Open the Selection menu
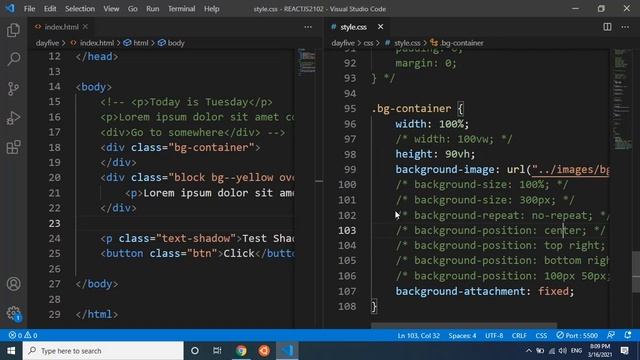 (x=80, y=9)
